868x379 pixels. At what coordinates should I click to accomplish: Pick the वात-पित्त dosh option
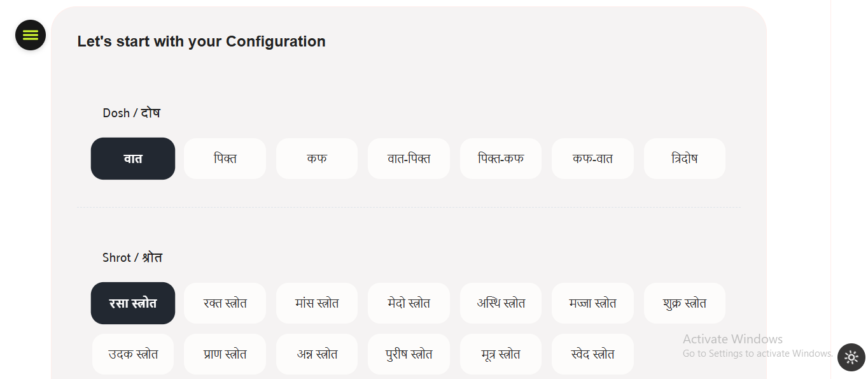click(409, 159)
